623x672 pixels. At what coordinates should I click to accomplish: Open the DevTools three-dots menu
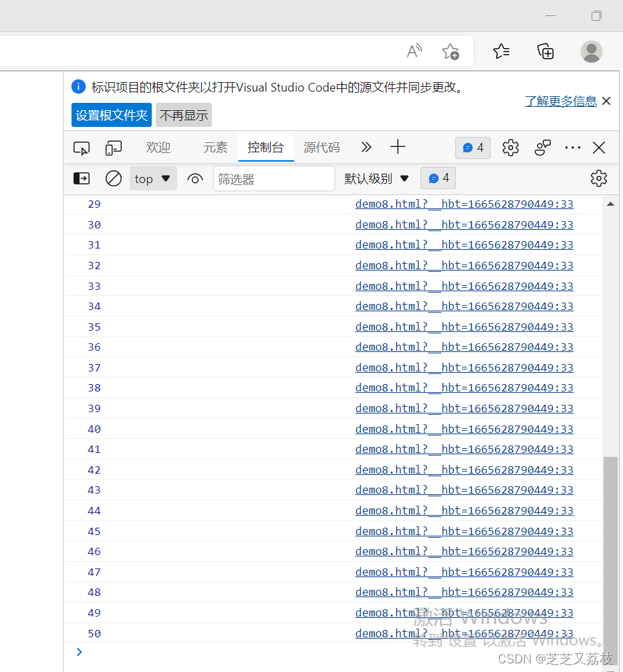tap(572, 148)
